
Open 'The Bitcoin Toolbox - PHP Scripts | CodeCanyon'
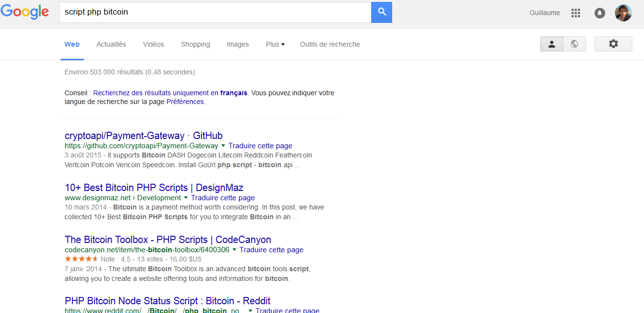(x=168, y=240)
